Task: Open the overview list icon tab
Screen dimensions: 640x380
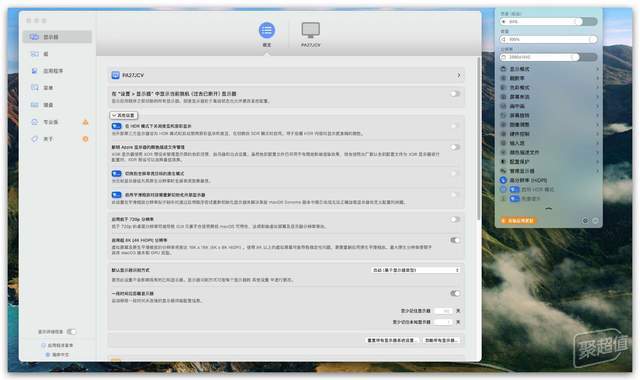Action: coord(267,30)
